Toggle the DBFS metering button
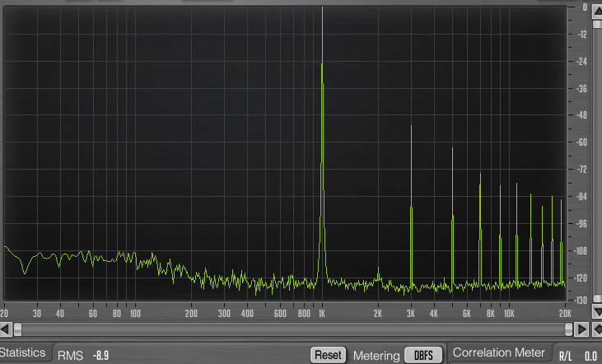This screenshot has height=364, width=602. [x=423, y=355]
